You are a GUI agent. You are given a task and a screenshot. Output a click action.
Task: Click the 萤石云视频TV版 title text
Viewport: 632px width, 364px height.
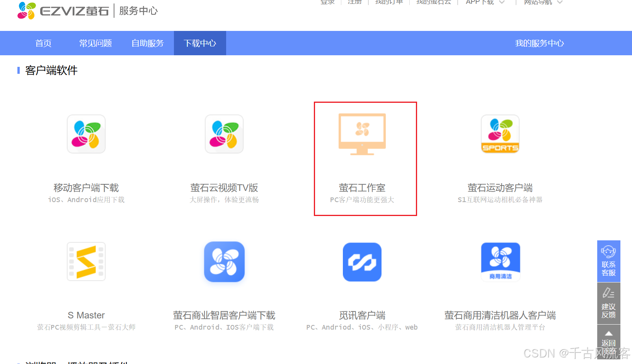[224, 188]
